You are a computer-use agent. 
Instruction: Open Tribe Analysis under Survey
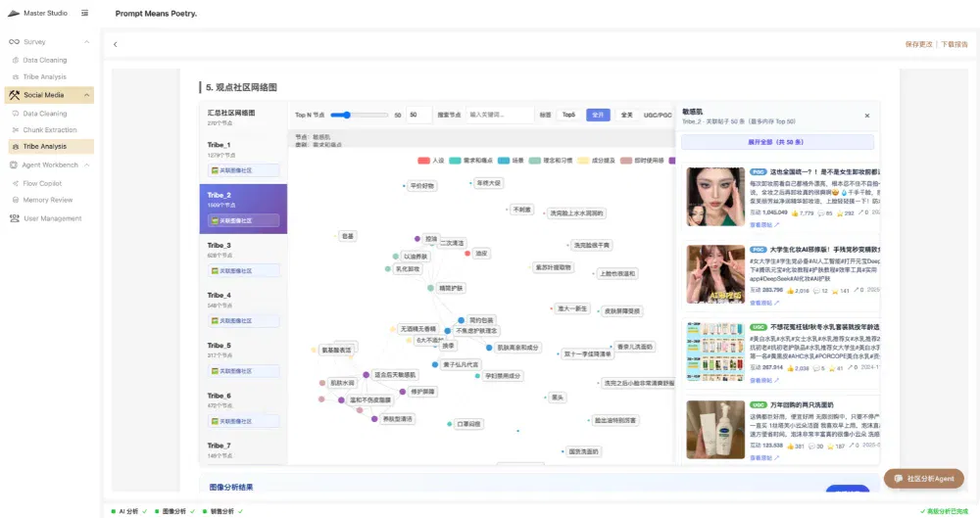point(44,76)
